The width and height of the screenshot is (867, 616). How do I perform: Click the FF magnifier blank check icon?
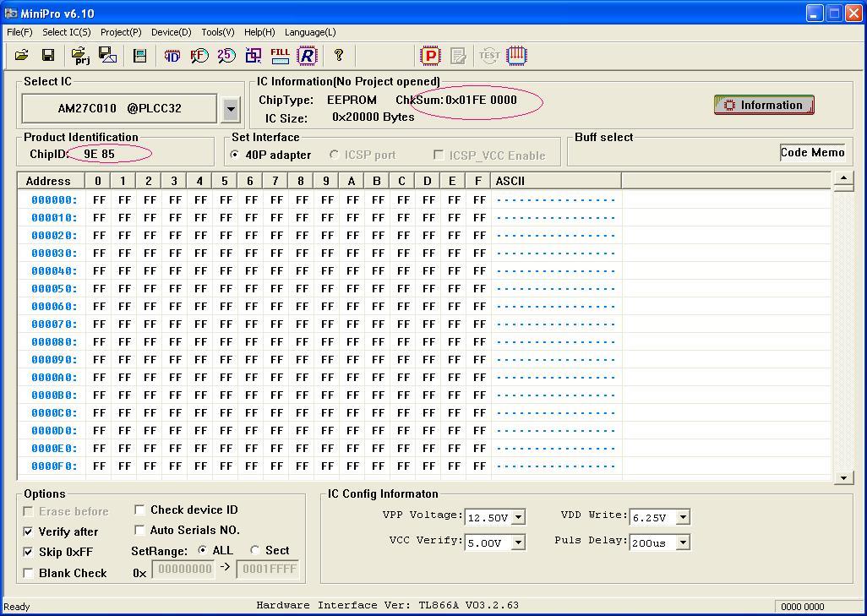[x=199, y=55]
